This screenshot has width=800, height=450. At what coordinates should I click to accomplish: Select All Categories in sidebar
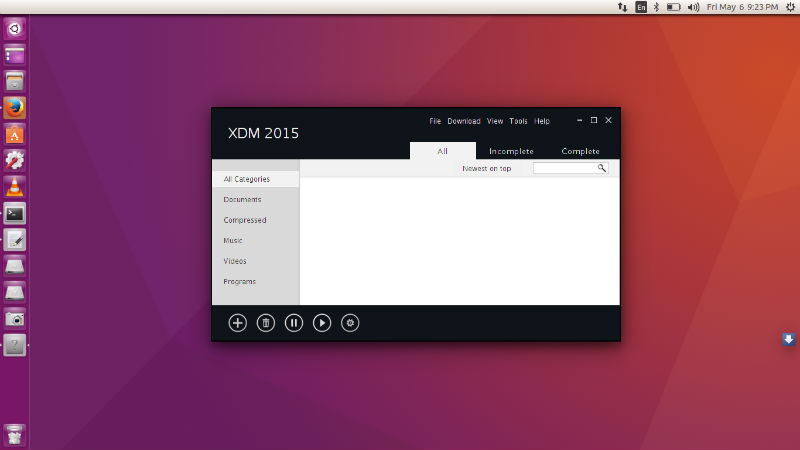[256, 179]
